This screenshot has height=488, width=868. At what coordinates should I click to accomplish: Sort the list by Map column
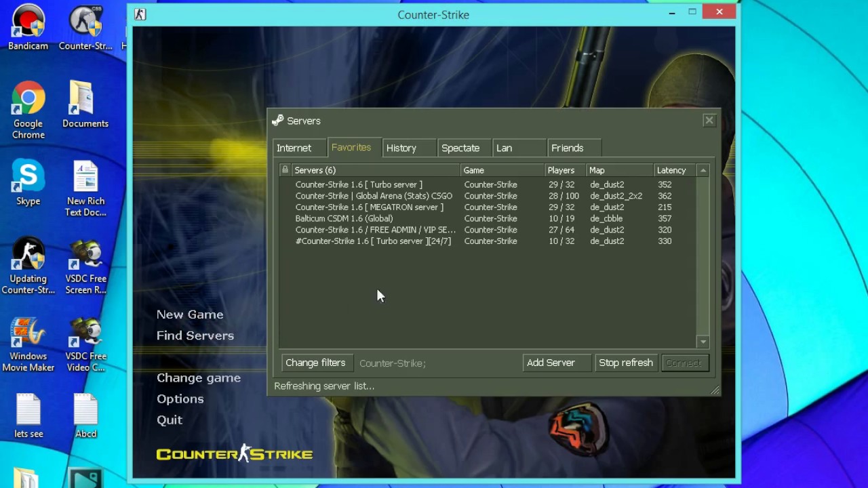coord(619,170)
